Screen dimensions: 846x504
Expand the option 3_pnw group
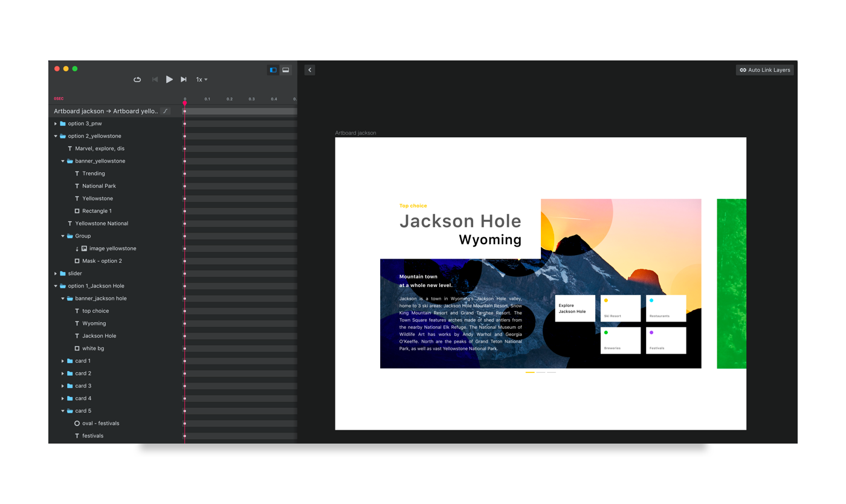55,123
